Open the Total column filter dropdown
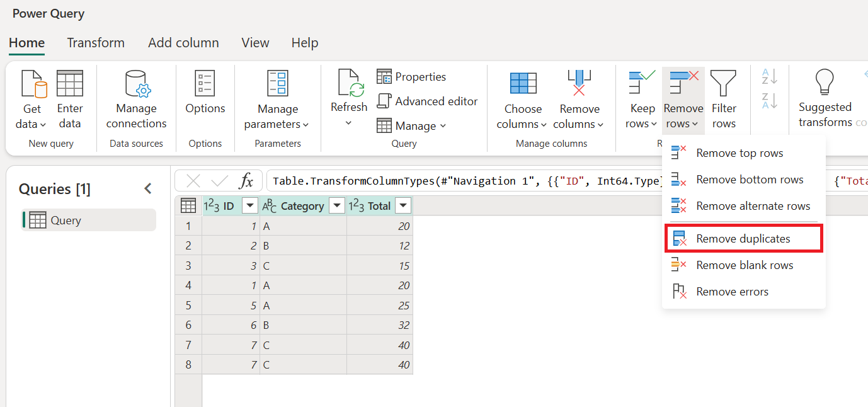The width and height of the screenshot is (868, 407). (403, 205)
